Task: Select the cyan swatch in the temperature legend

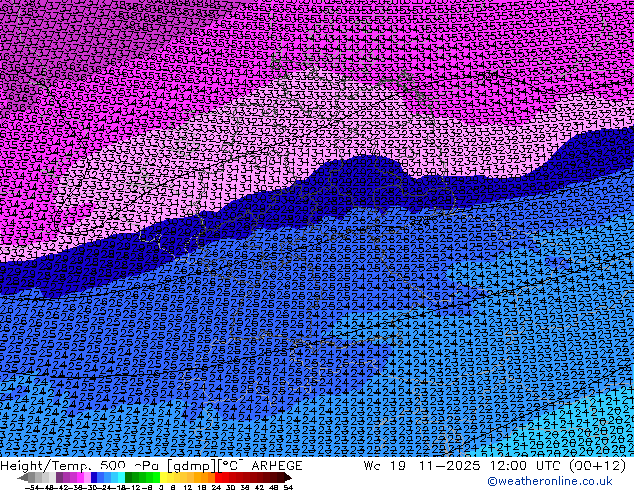Action: tap(121, 478)
